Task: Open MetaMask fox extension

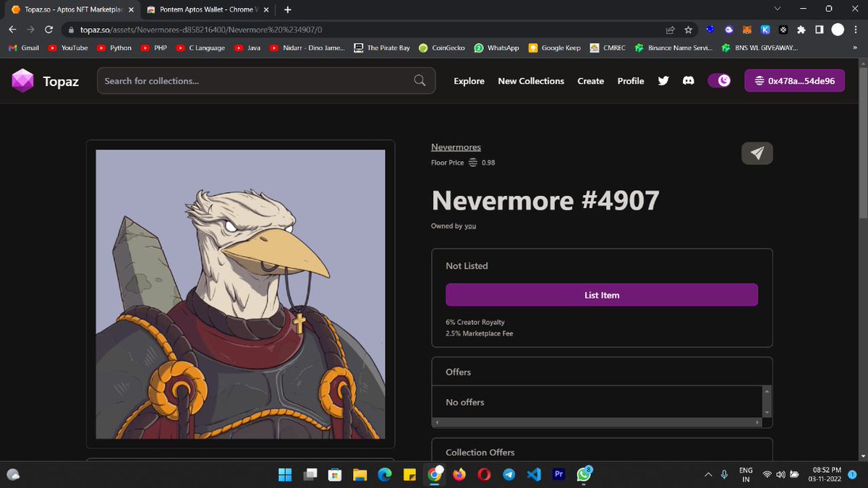Action: (747, 30)
